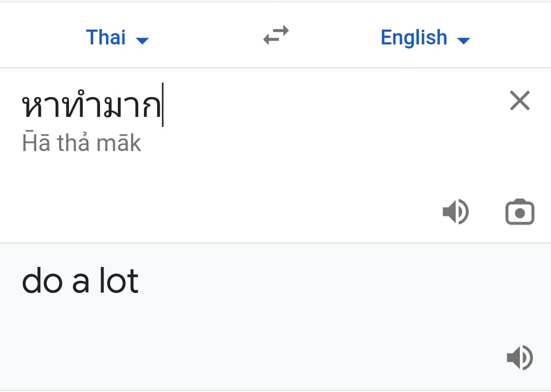Select Thai as the source language

point(106,37)
